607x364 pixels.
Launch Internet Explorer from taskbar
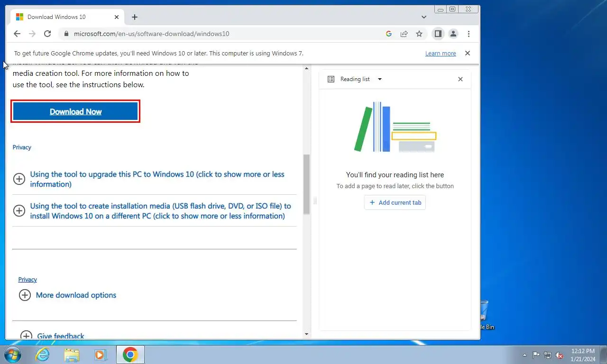coord(43,355)
